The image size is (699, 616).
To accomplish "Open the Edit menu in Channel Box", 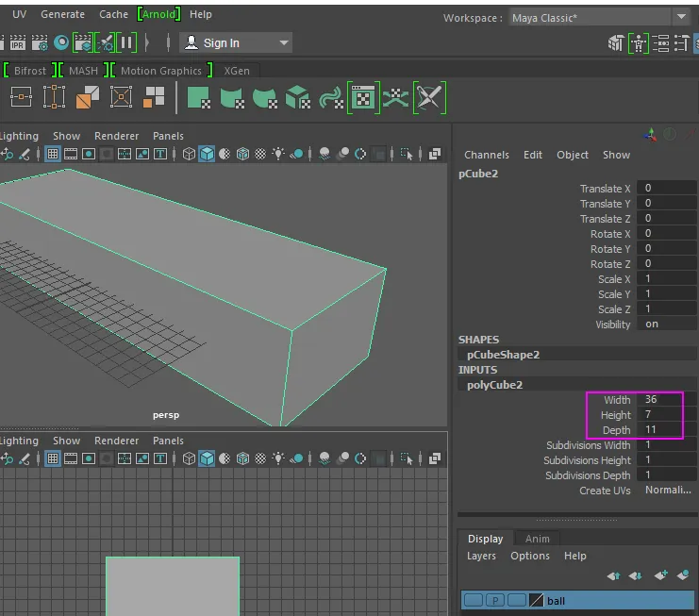I will point(533,155).
